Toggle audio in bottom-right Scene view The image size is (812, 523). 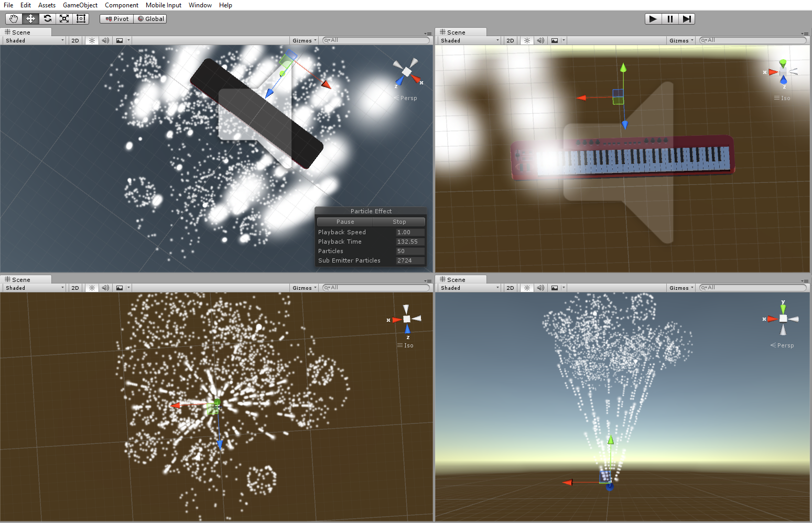pos(540,288)
